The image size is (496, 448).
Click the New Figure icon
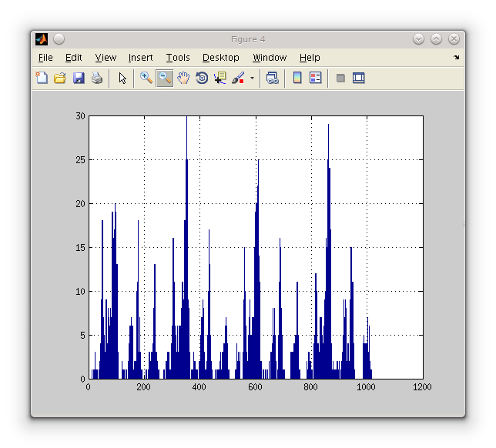click(42, 78)
